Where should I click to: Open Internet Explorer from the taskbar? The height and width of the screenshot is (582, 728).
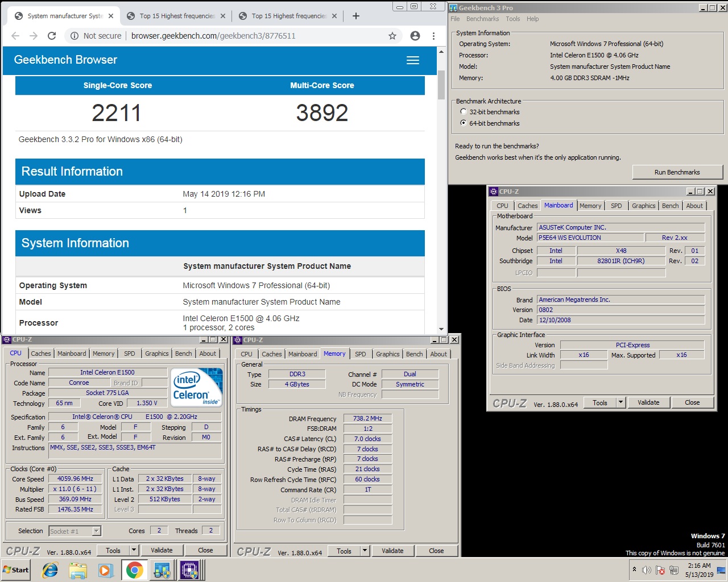(x=50, y=570)
